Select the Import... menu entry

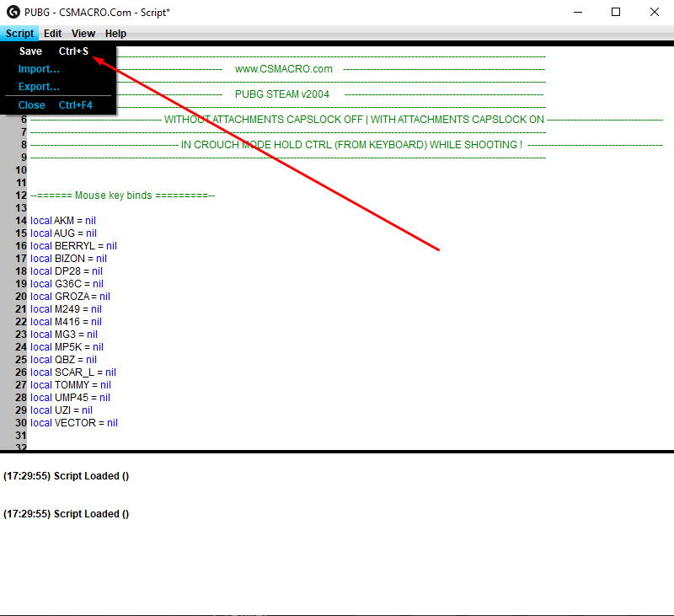39,69
